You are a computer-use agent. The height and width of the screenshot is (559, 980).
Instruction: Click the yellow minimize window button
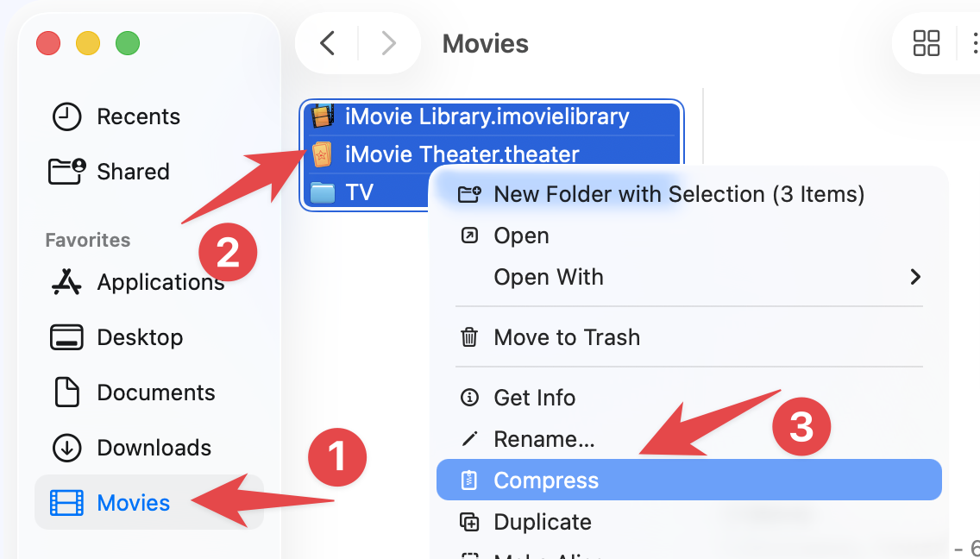pyautogui.click(x=88, y=43)
